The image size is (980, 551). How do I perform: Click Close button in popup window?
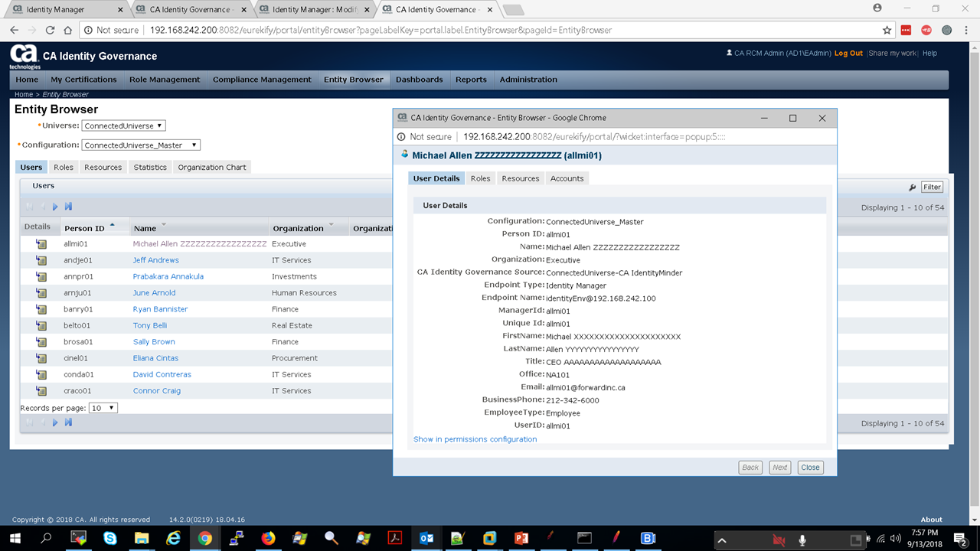810,467
